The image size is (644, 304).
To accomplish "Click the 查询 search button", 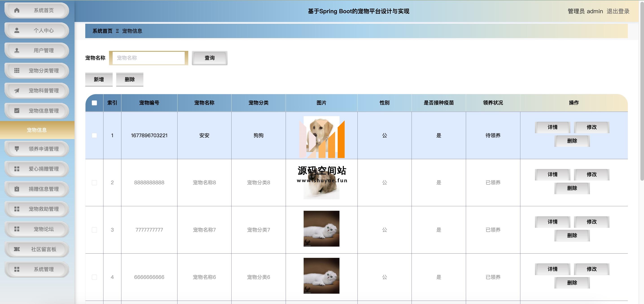I will [210, 58].
